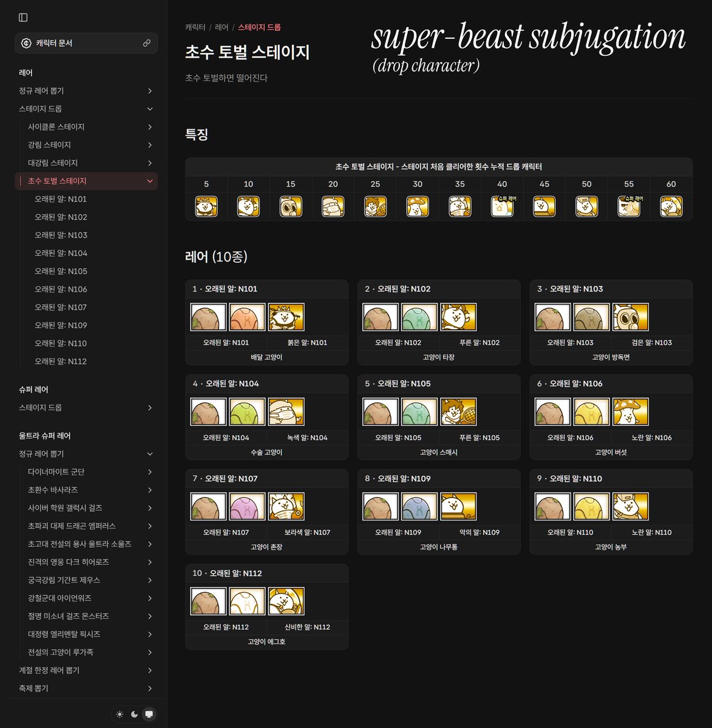Go to 캐릭터 breadcrumb link

[x=195, y=27]
